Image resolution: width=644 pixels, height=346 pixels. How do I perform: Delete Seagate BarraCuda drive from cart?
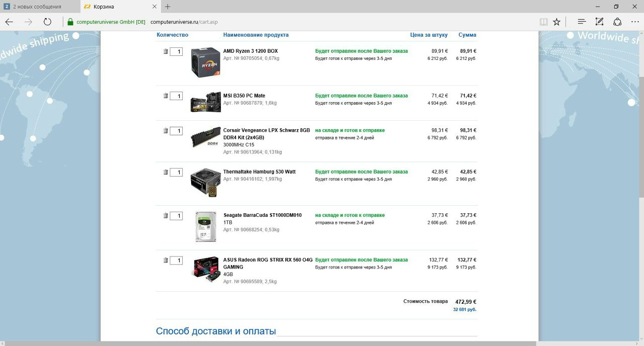coord(166,216)
